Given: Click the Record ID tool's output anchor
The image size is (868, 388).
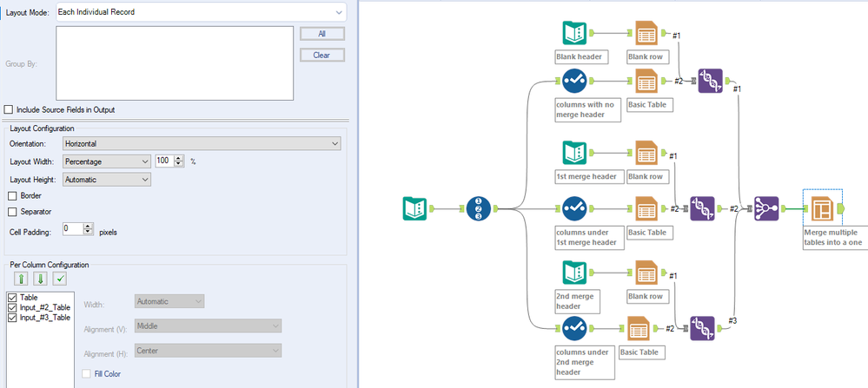Looking at the screenshot, I should 496,208.
